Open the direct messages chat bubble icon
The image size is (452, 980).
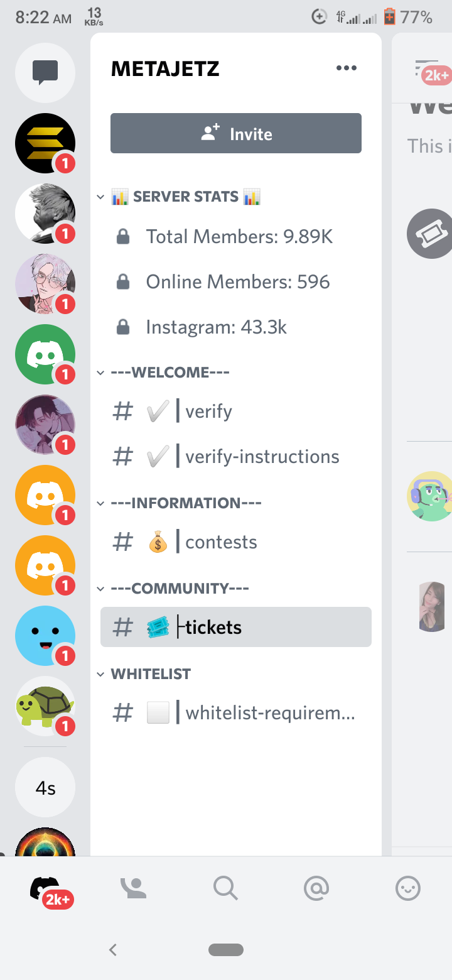pos(45,73)
